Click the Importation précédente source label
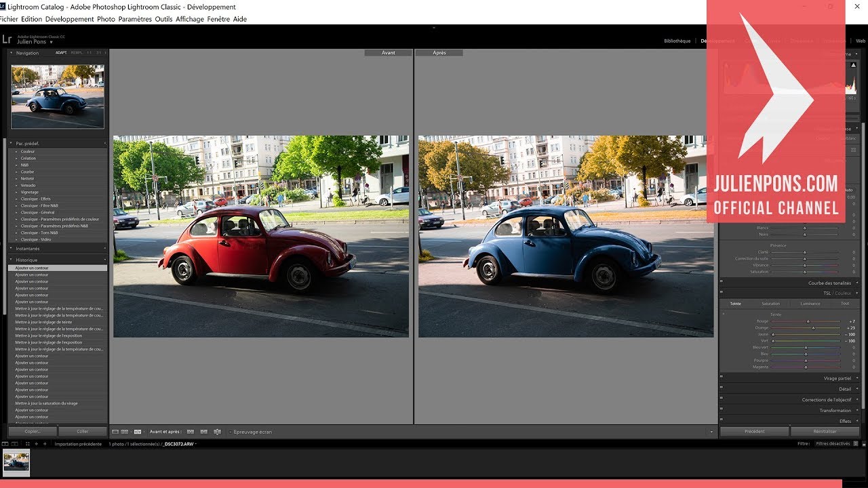 point(78,444)
